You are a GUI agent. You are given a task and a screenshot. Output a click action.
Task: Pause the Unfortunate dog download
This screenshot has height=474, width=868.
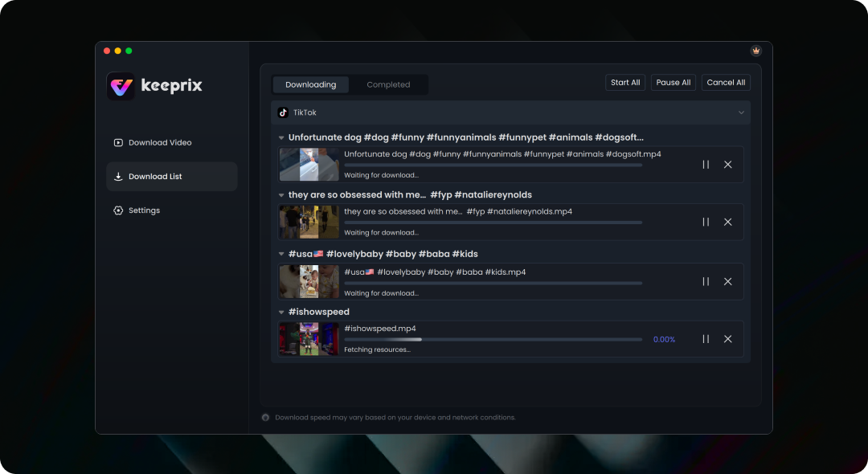point(706,164)
